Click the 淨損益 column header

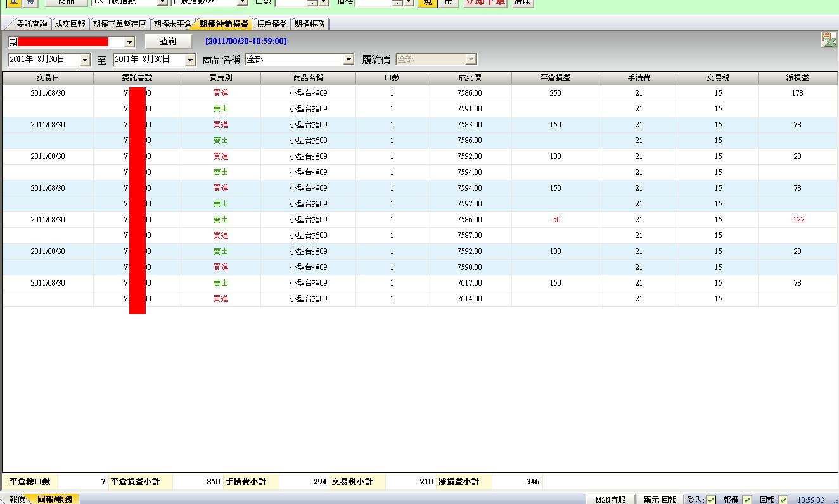tap(797, 78)
